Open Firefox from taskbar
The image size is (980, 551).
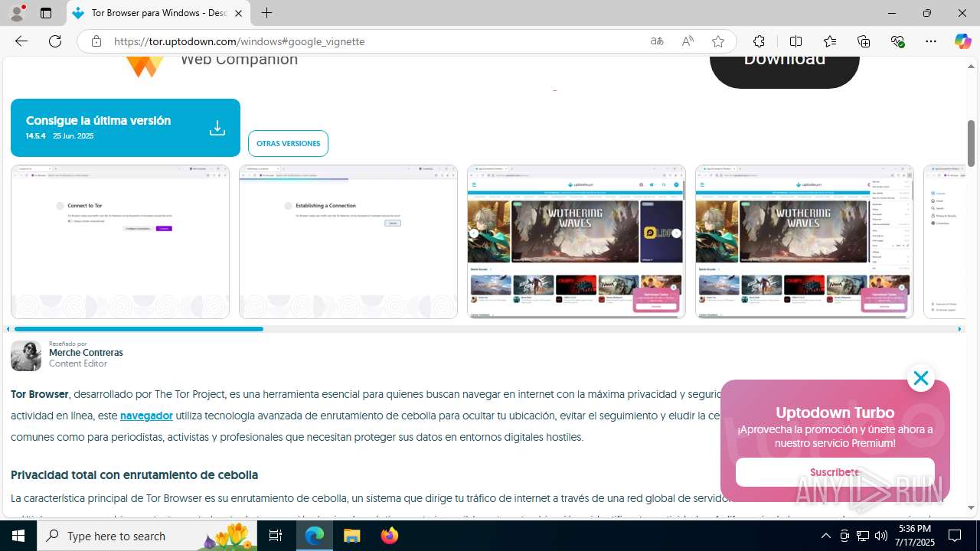pos(390,536)
